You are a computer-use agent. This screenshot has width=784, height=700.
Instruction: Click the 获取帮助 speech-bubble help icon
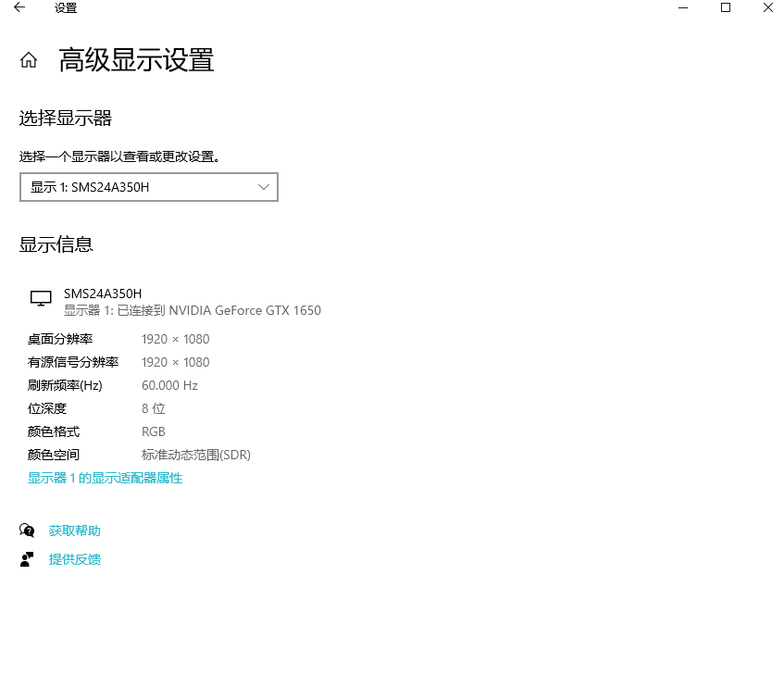coord(28,531)
